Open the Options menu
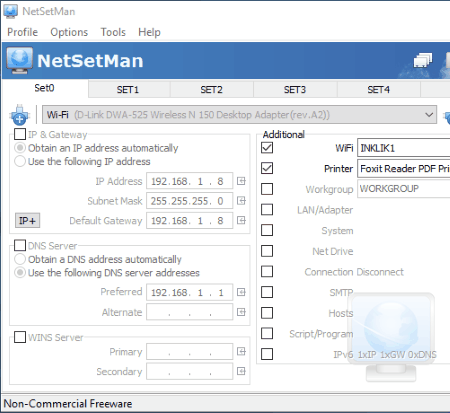Screen dimensions: 450x413 69,32
